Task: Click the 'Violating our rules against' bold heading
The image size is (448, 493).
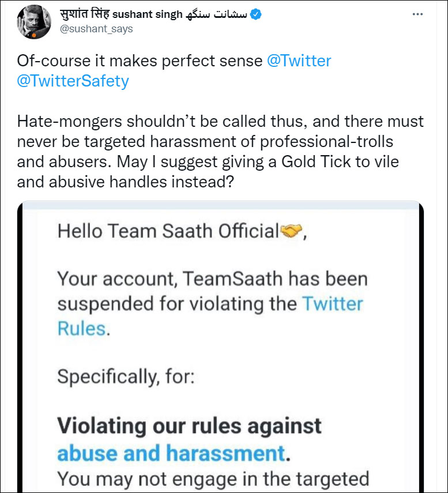Action: (189, 426)
